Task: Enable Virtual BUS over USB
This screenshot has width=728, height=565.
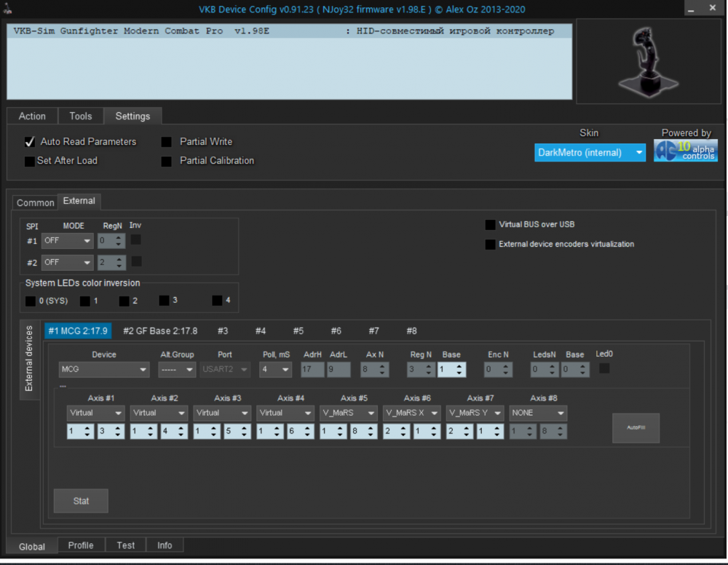Action: (x=490, y=224)
